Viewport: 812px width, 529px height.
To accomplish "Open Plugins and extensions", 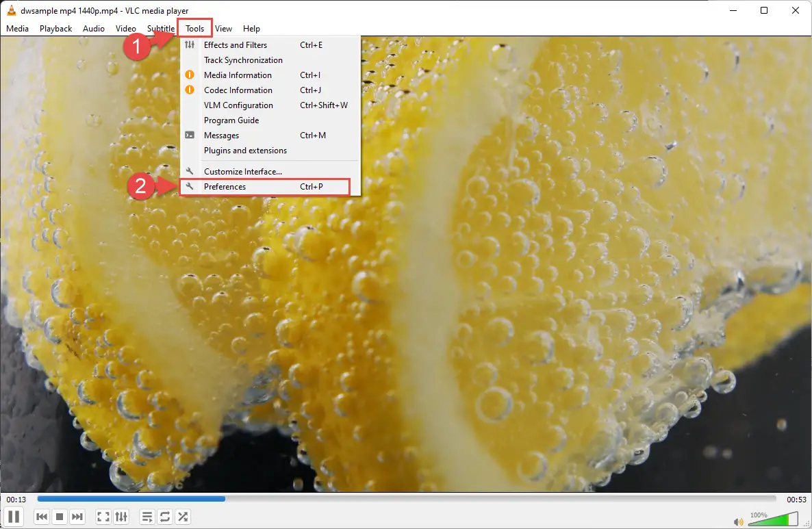I will tap(270, 150).
